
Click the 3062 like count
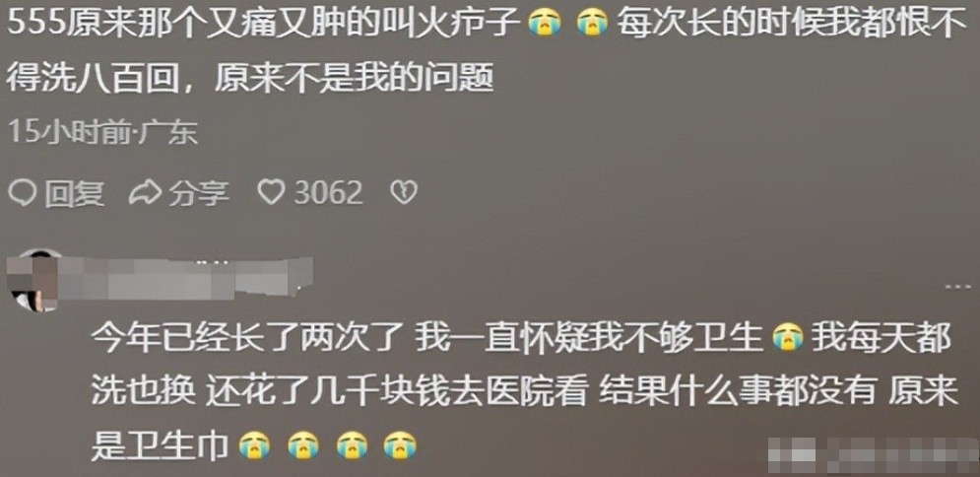(329, 193)
